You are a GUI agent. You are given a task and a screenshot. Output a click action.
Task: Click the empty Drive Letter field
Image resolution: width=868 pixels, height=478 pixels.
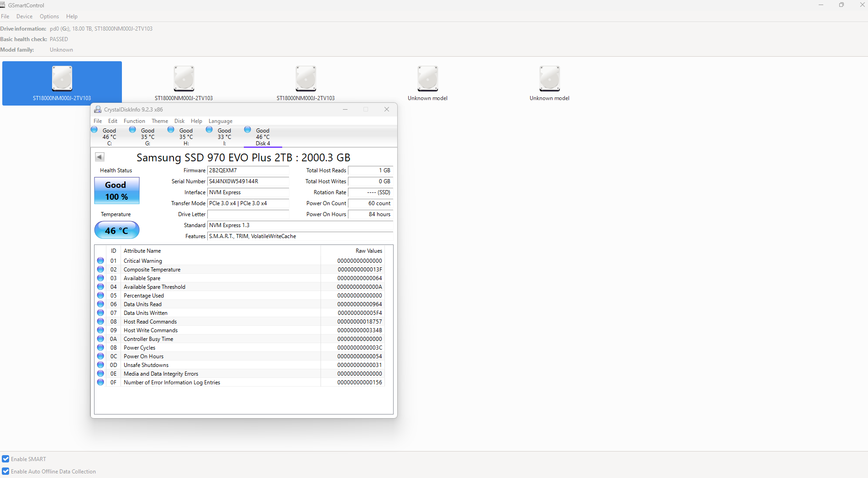coord(248,214)
